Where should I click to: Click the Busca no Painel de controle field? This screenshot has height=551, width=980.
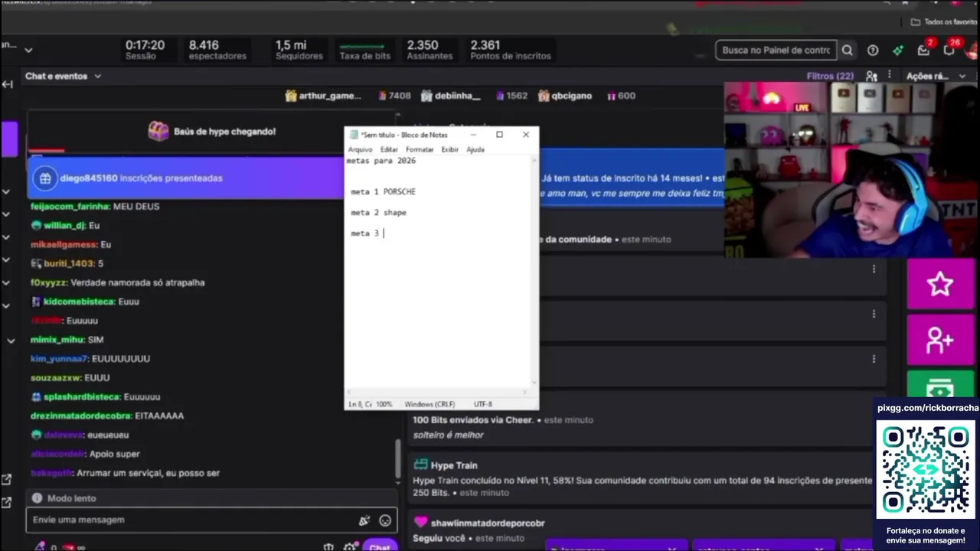(776, 51)
